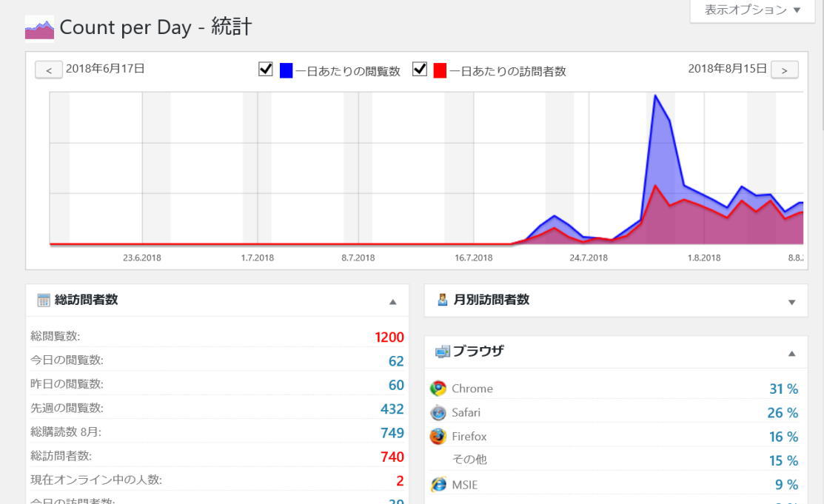Viewport: 824px width, 504px height.
Task: Click the MSIE browser icon
Action: 438,485
